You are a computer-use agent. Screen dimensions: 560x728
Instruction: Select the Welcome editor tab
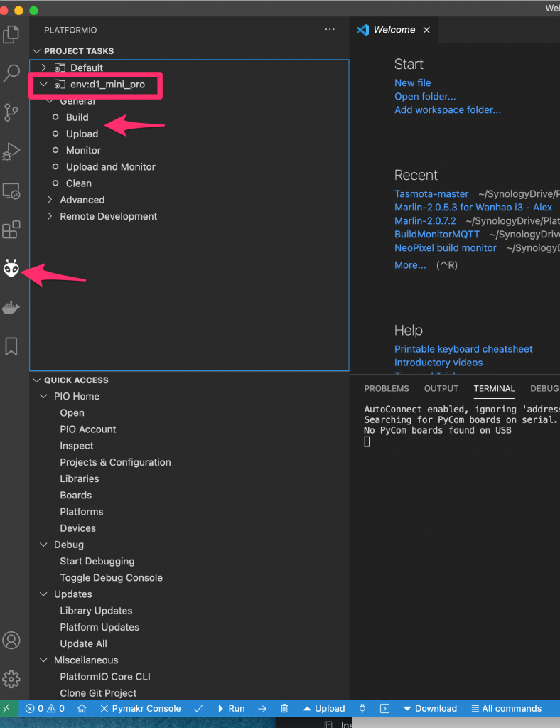coord(394,30)
